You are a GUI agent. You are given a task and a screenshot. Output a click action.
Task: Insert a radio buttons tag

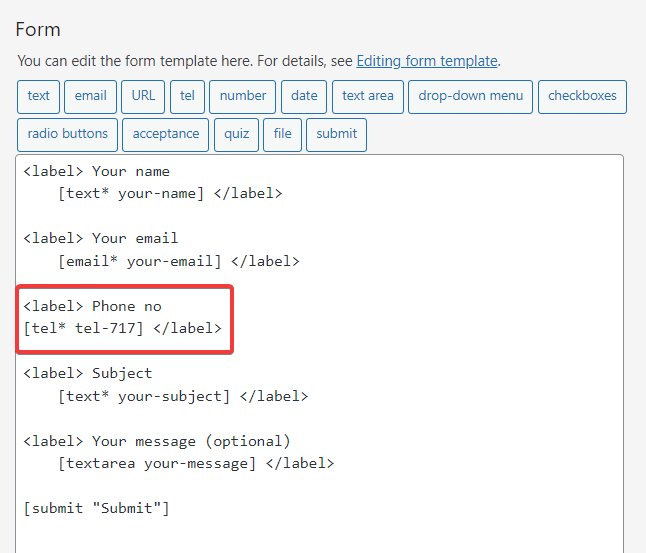click(x=67, y=135)
